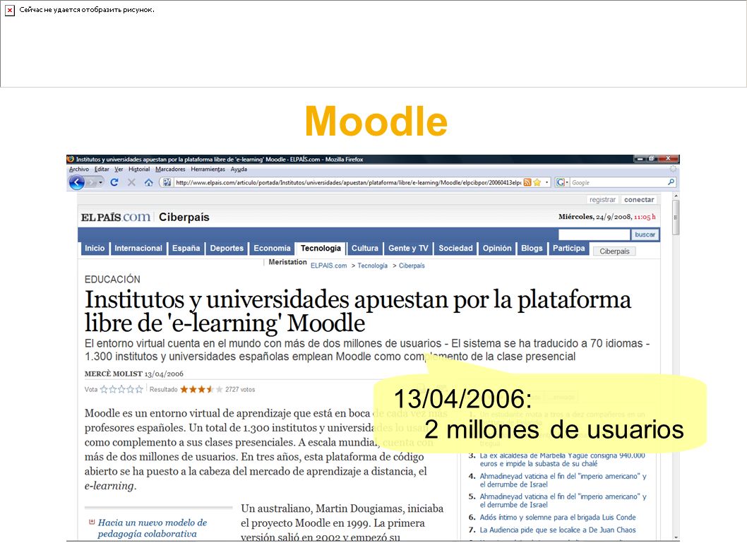Viewport: 747px width, 560px height.
Task: Open 'La ex alcaldesa de Marbella Yagüe' news link
Action: click(x=562, y=460)
